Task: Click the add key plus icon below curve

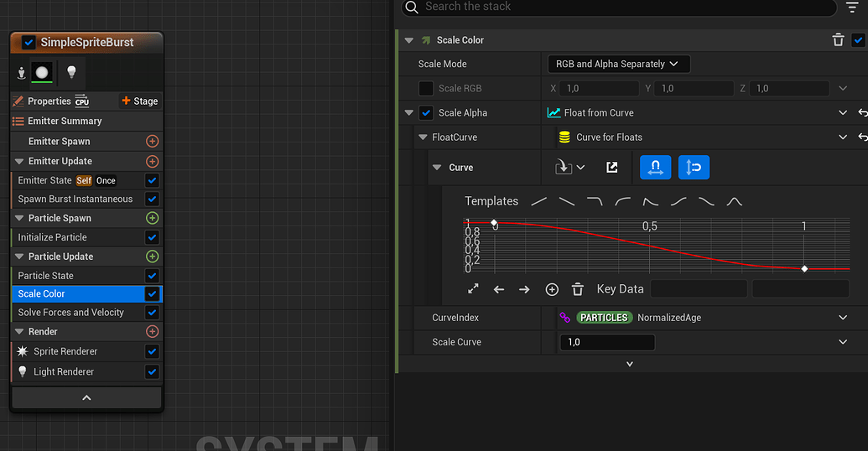Action: (x=552, y=289)
